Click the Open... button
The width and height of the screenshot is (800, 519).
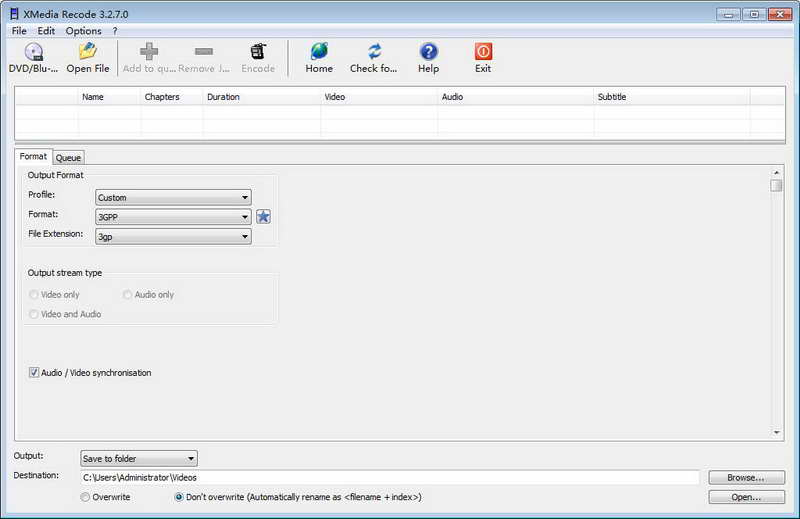[x=746, y=497]
